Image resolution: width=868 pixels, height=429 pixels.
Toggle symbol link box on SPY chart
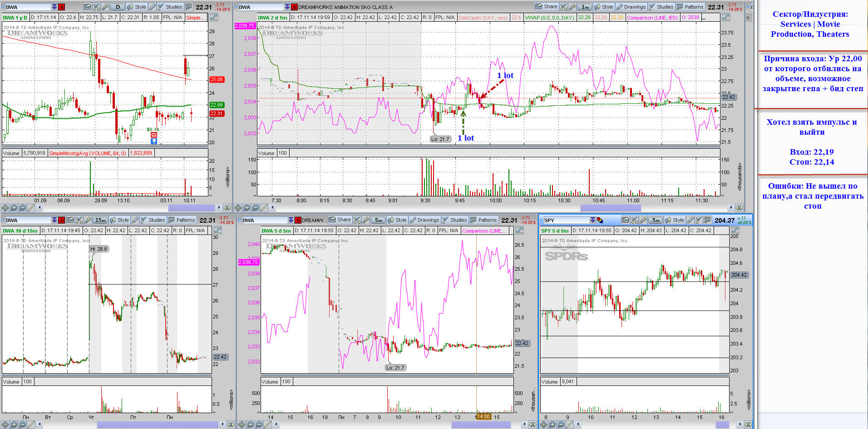click(x=600, y=220)
